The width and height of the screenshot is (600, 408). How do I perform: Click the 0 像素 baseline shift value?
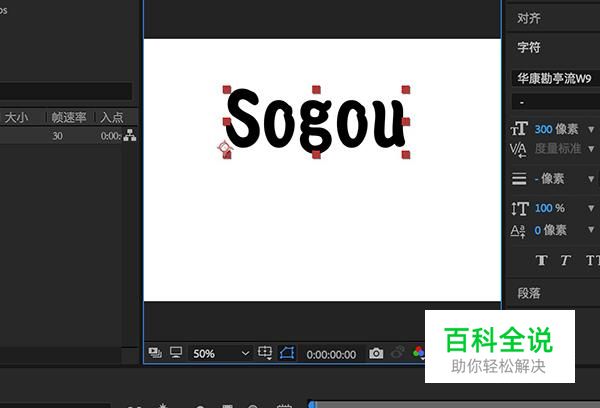(550, 230)
